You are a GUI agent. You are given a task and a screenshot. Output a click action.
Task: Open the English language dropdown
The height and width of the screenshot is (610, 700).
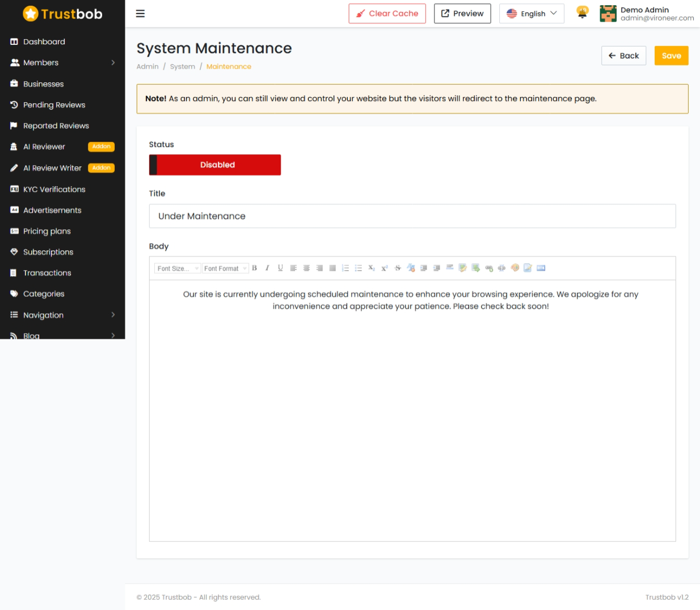[x=532, y=14]
